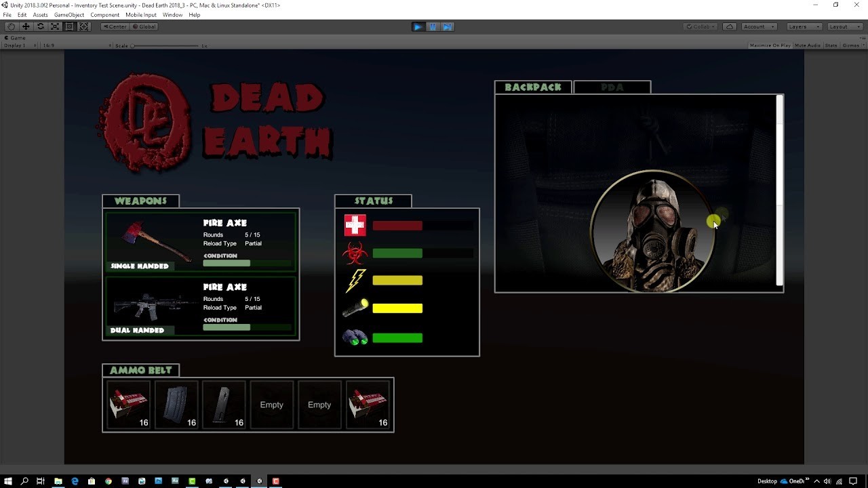This screenshot has height=488, width=868.
Task: Select the Rect transform tool
Action: point(69,26)
